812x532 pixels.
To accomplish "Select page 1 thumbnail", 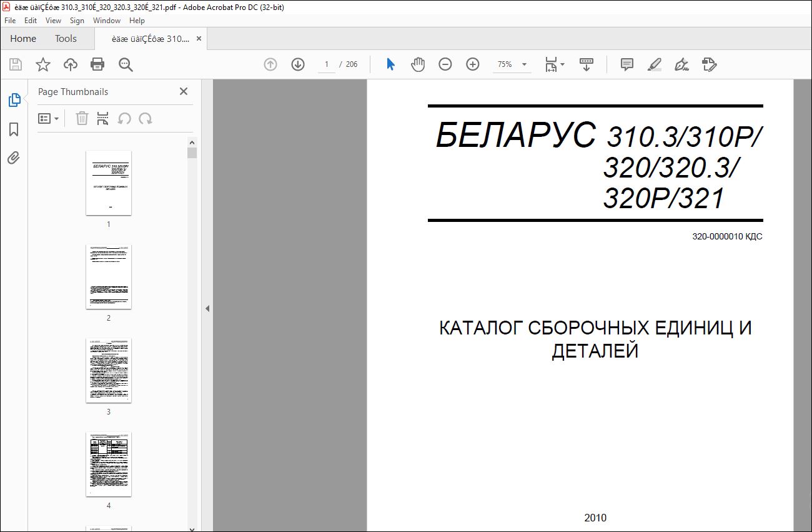I will tap(109, 183).
